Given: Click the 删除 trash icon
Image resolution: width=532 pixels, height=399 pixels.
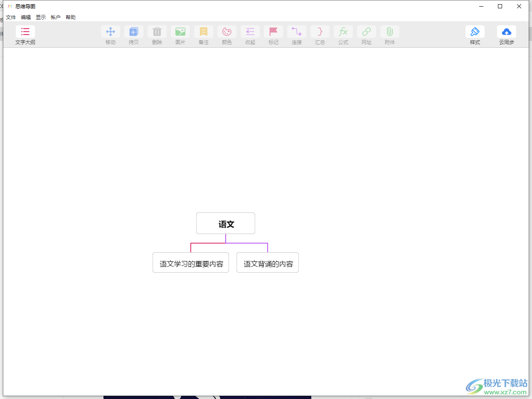Looking at the screenshot, I should point(157,32).
